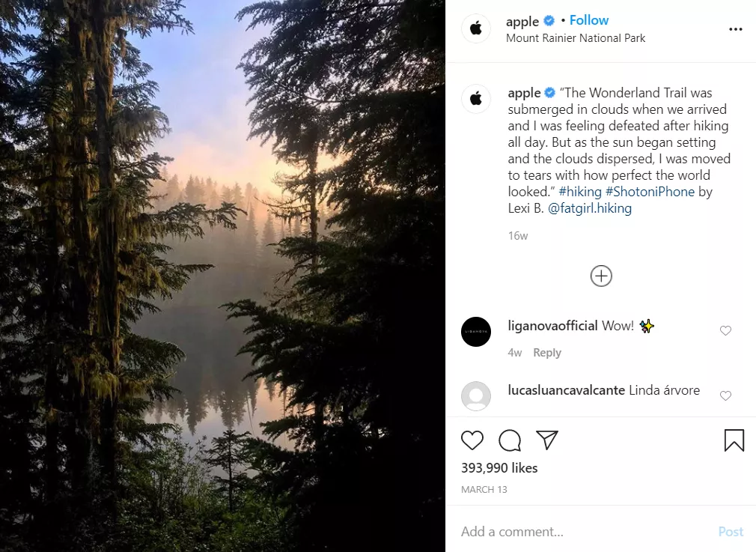Toggle the like heart on liganovaofficial's comment

click(725, 330)
